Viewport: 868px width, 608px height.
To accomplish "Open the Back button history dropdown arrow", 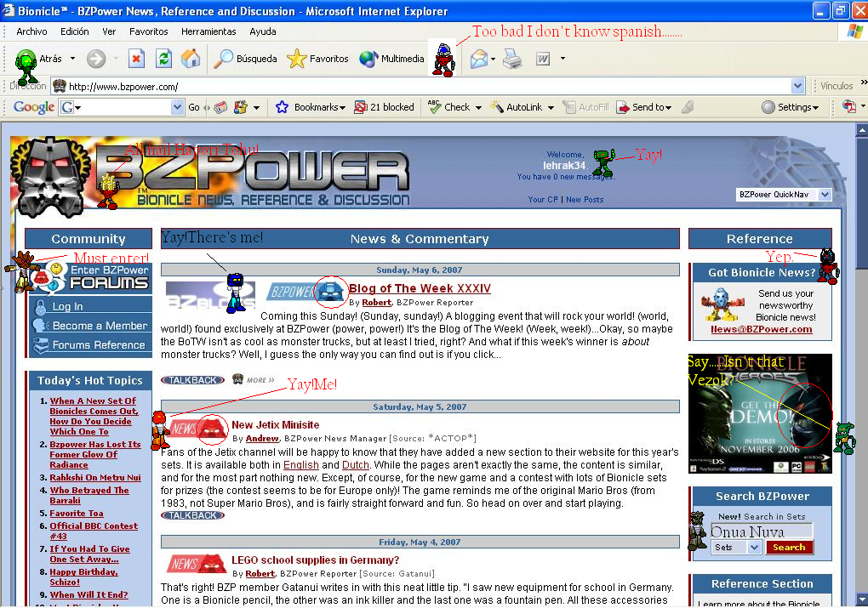I will click(x=72, y=58).
